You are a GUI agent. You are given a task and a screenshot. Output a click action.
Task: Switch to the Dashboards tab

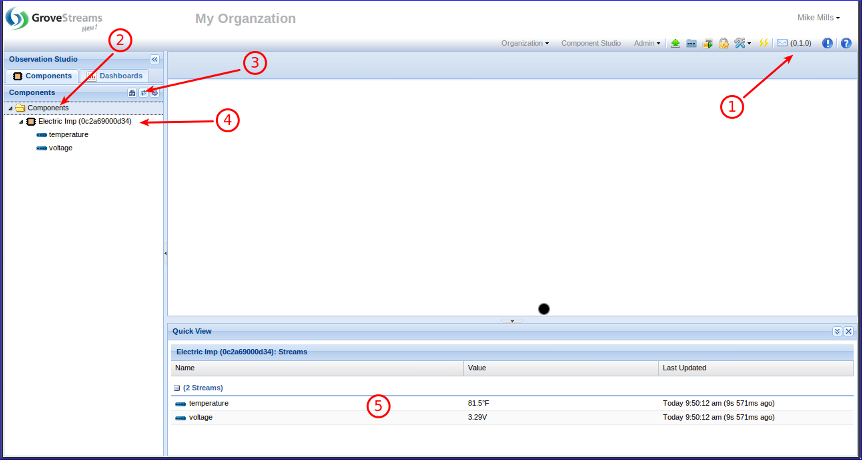click(114, 76)
